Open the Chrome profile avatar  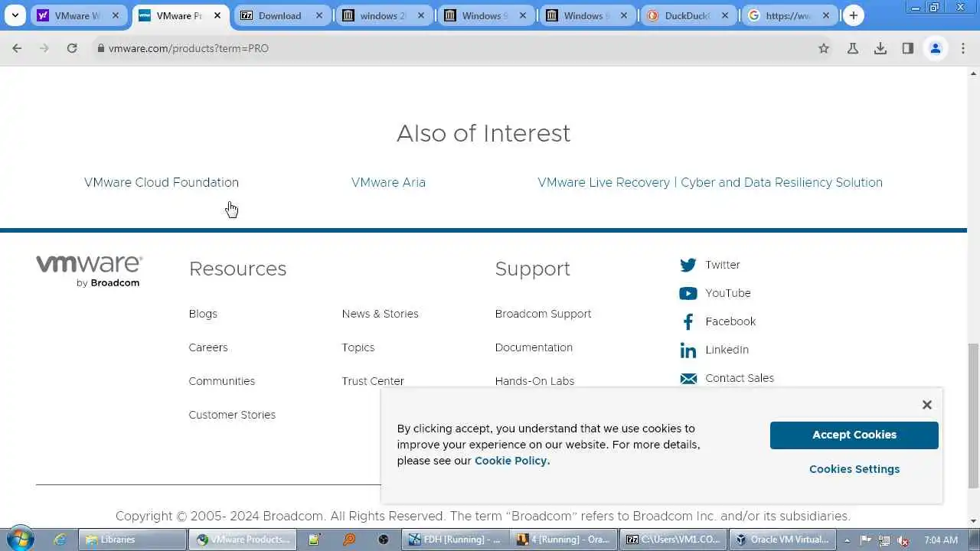(x=936, y=48)
